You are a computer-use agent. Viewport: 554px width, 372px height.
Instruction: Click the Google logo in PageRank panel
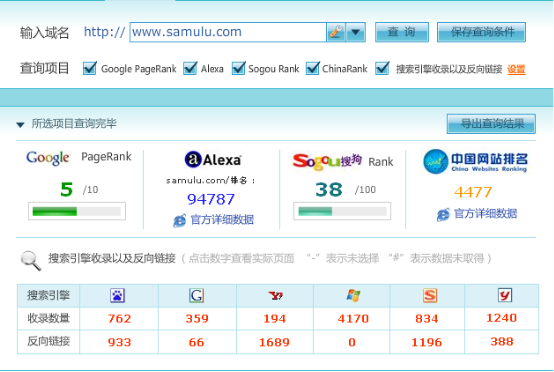tap(48, 158)
